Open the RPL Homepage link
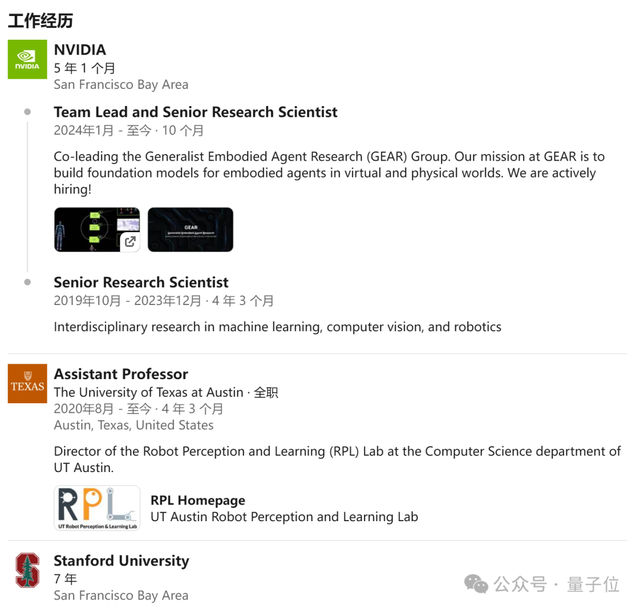Image resolution: width=640 pixels, height=610 pixels. click(x=198, y=500)
